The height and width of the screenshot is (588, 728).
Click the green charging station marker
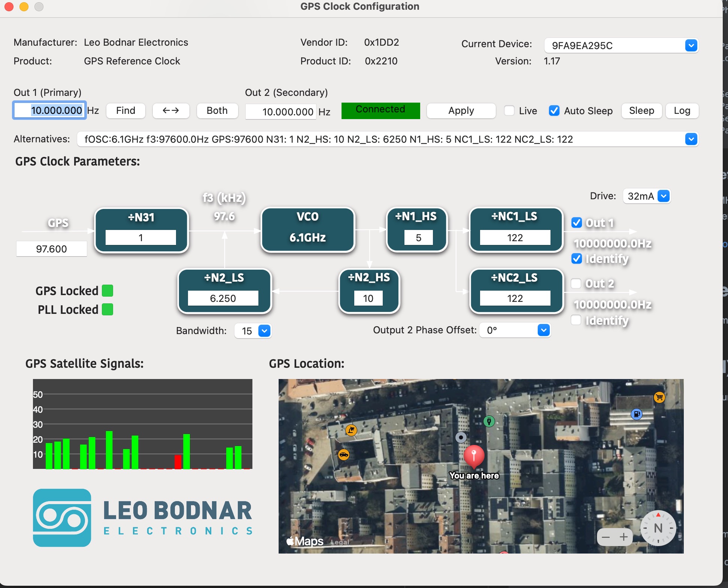(489, 421)
